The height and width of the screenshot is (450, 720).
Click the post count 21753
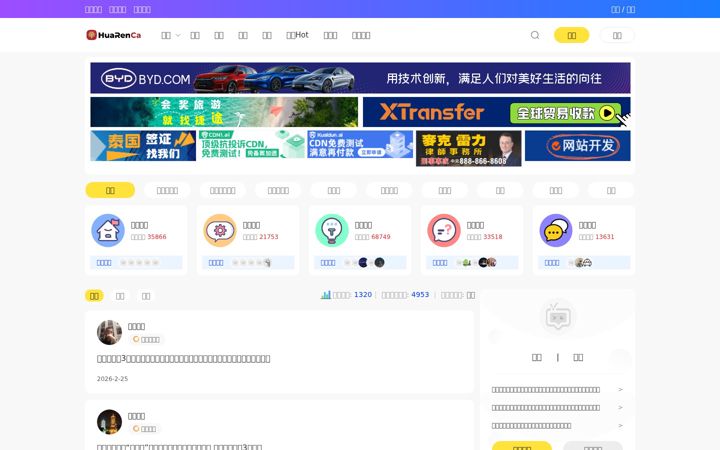(269, 237)
